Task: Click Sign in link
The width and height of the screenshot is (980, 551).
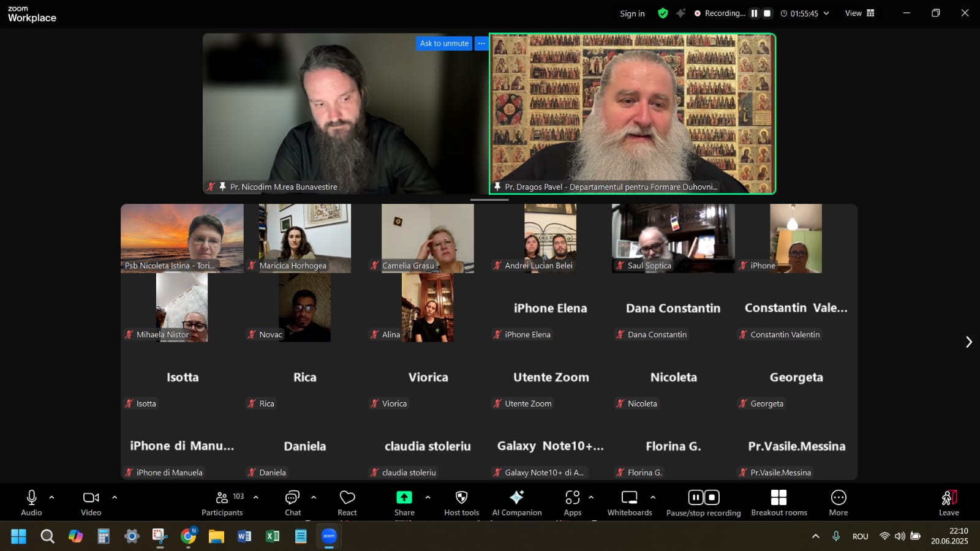Action: 632,13
